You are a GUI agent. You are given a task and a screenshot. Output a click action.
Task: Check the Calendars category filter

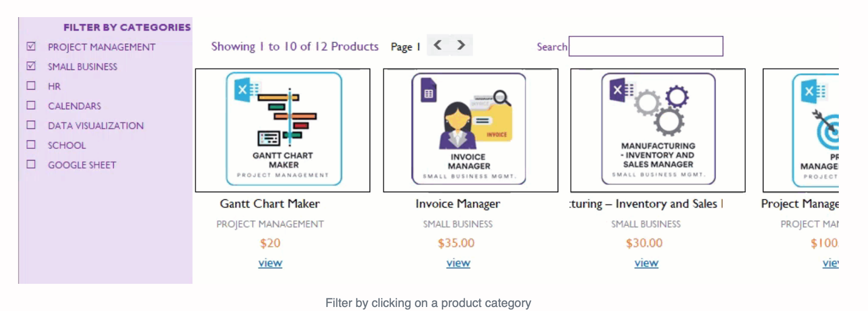pyautogui.click(x=31, y=105)
